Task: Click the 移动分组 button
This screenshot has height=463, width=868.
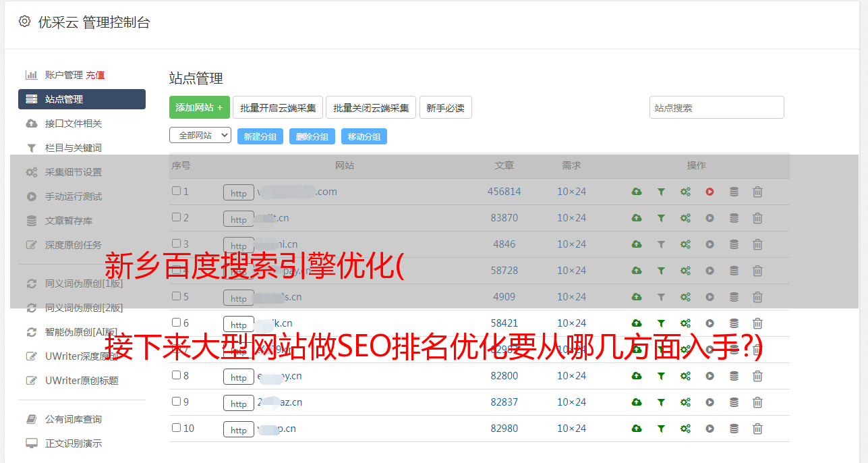Action: (x=364, y=136)
